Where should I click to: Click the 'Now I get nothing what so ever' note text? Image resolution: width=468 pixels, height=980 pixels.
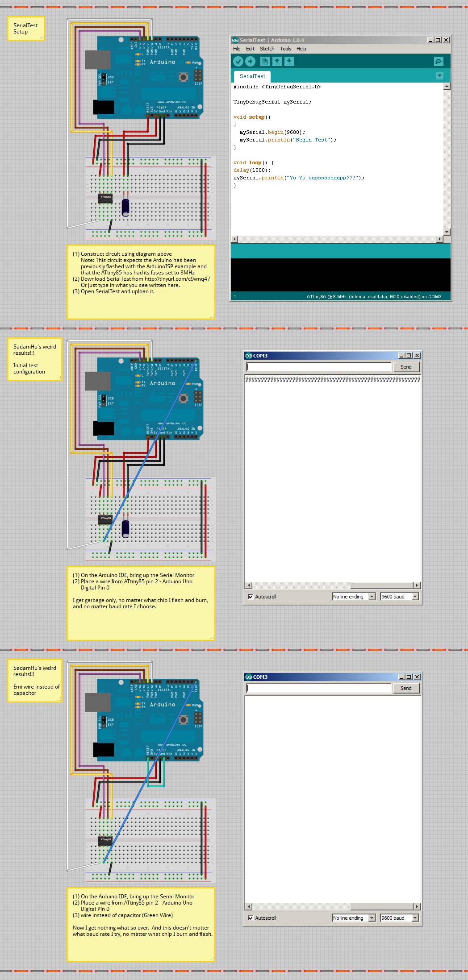(142, 930)
